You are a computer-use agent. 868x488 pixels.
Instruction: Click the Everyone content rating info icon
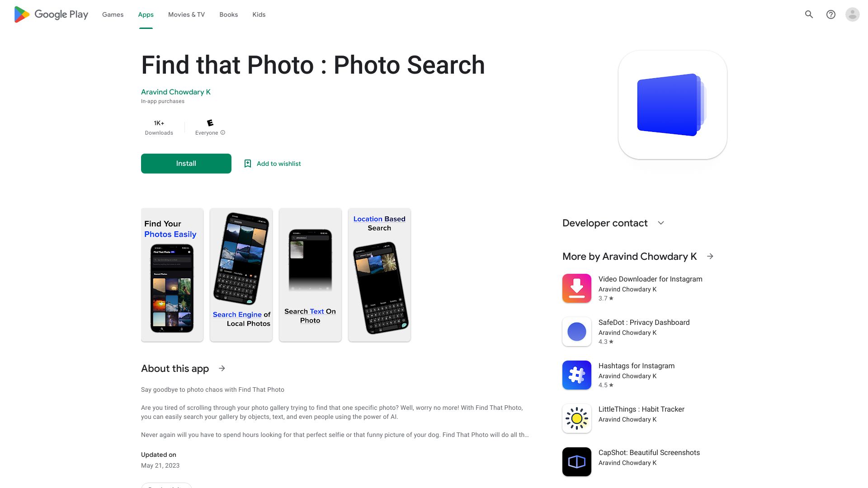pos(224,132)
